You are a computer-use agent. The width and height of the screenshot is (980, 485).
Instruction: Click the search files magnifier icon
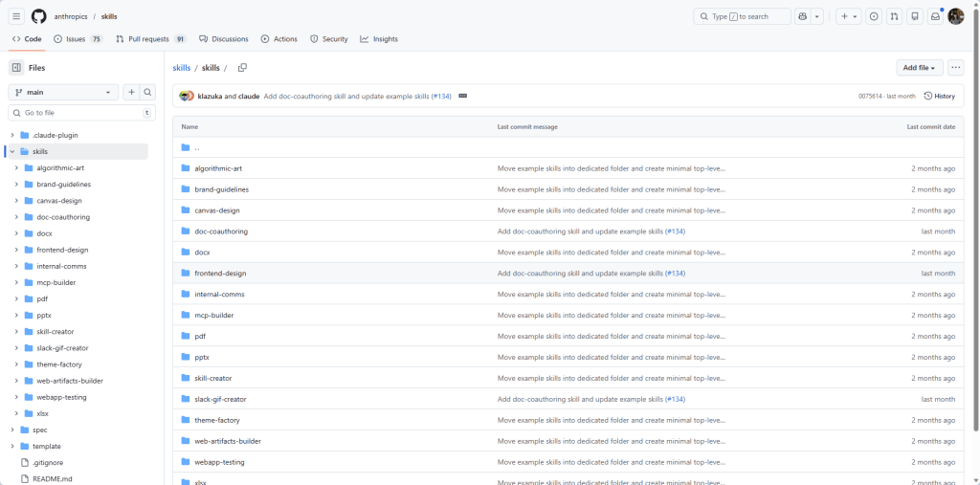147,93
